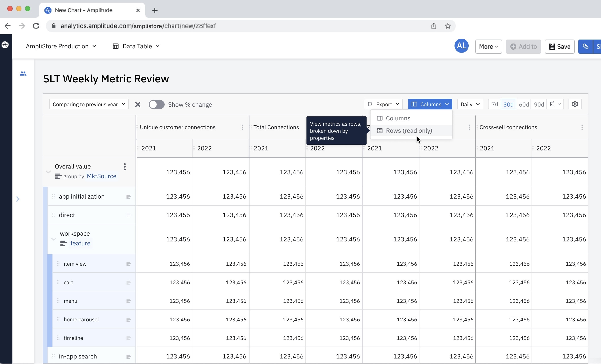This screenshot has width=601, height=364.
Task: Click the people icon in the left sidebar
Action: coord(23,74)
